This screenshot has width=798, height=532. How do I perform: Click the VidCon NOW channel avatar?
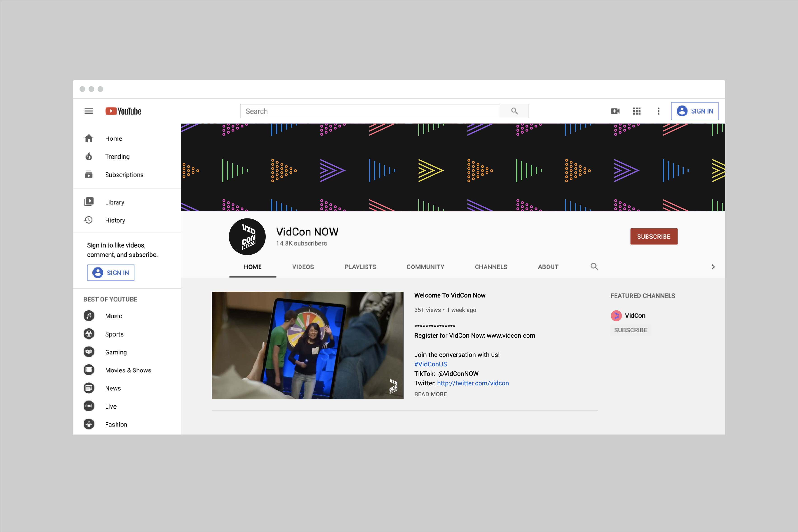(247, 237)
